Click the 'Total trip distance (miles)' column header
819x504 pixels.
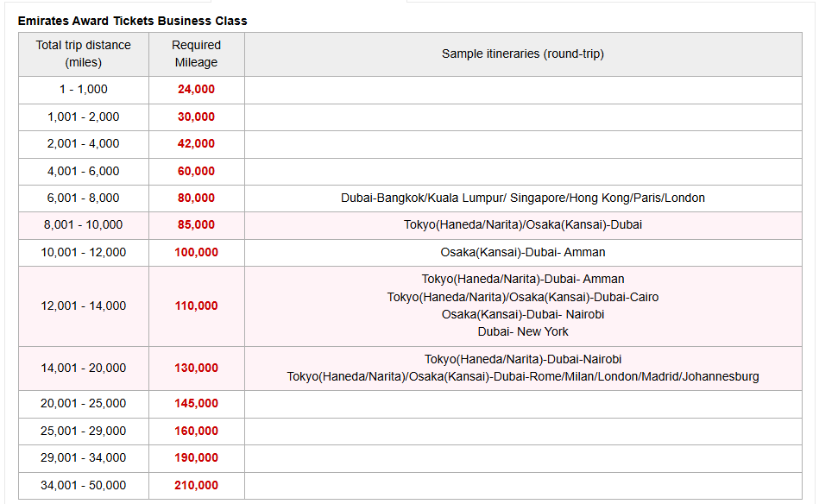point(84,54)
